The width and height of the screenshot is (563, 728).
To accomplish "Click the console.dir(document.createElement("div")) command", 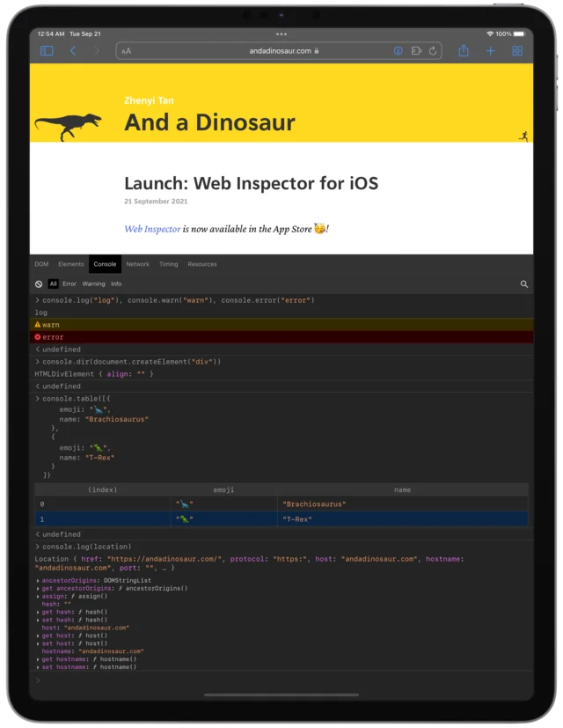I will click(x=131, y=361).
